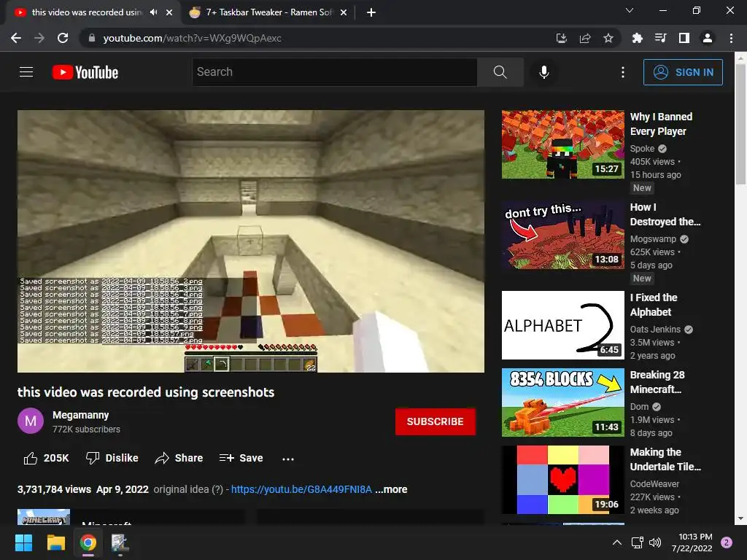Click the Minecraft video player
This screenshot has width=747, height=560.
(251, 241)
